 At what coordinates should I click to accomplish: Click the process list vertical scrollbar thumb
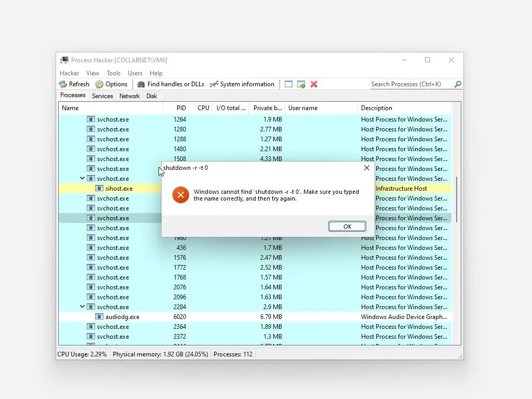pyautogui.click(x=457, y=199)
